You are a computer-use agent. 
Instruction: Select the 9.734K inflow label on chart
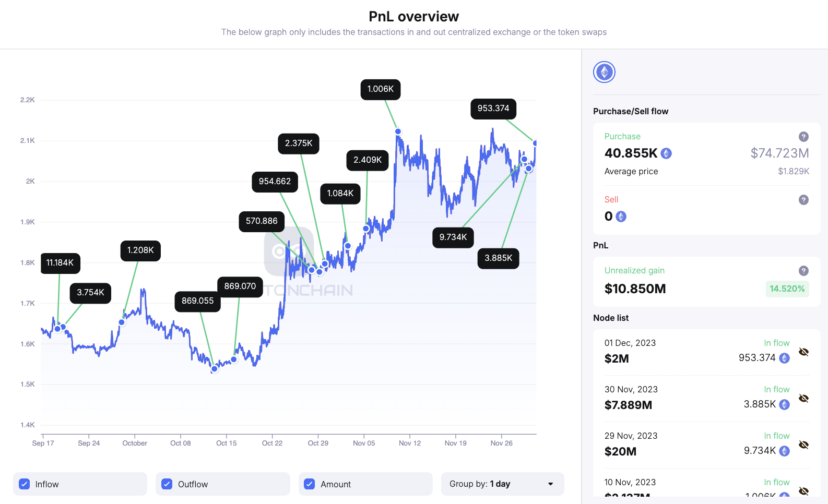pyautogui.click(x=453, y=237)
